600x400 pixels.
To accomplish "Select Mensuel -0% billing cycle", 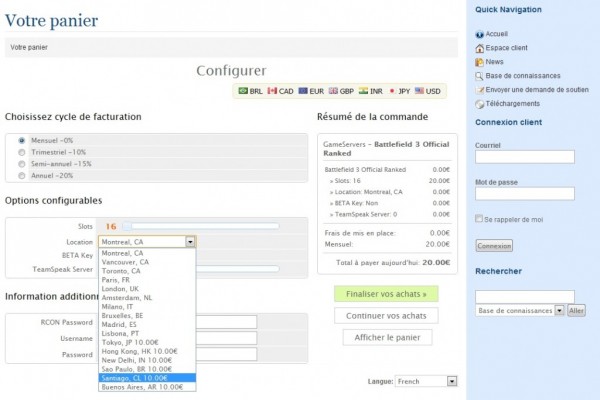I will pyautogui.click(x=22, y=140).
